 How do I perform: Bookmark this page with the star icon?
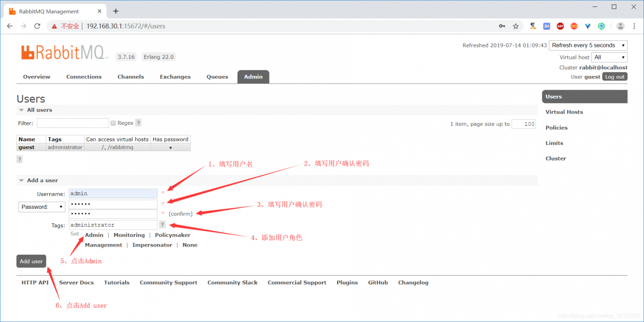coord(516,26)
